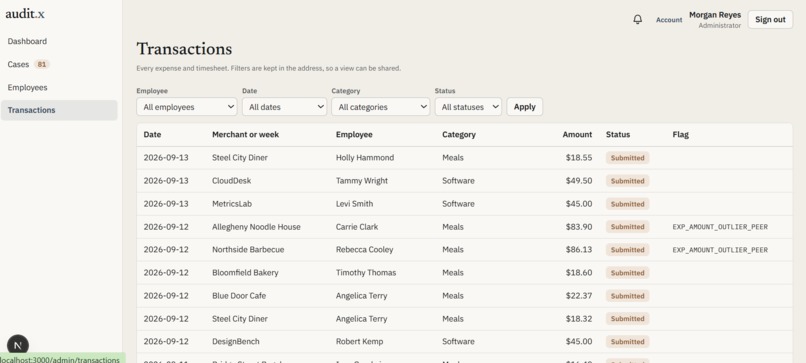
Task: Click Northside Barbecue merchant
Action: pyautogui.click(x=248, y=249)
